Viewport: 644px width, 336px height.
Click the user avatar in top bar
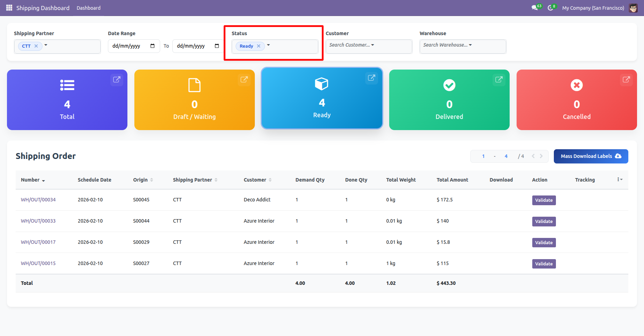tap(633, 8)
